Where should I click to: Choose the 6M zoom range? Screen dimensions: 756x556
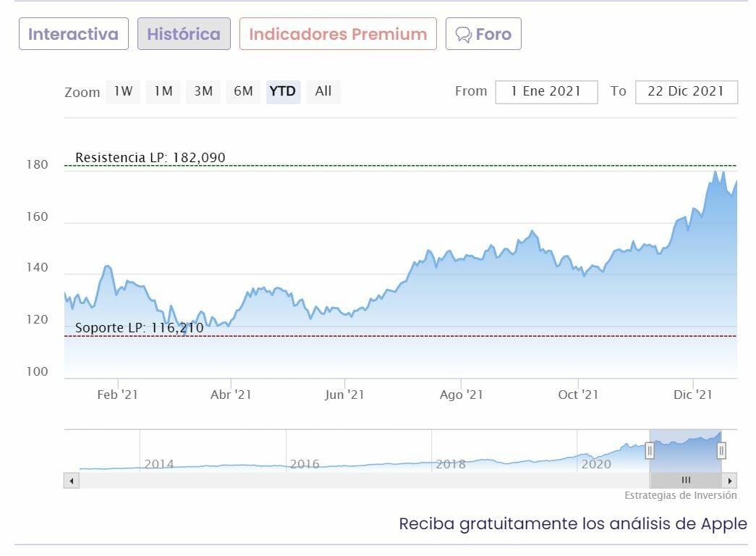243,91
